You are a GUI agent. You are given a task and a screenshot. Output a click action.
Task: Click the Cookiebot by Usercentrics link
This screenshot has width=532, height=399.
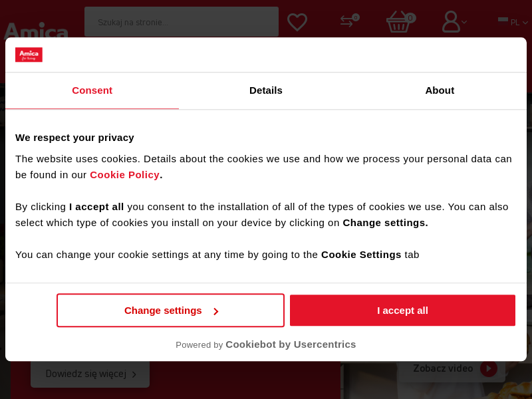(291, 344)
